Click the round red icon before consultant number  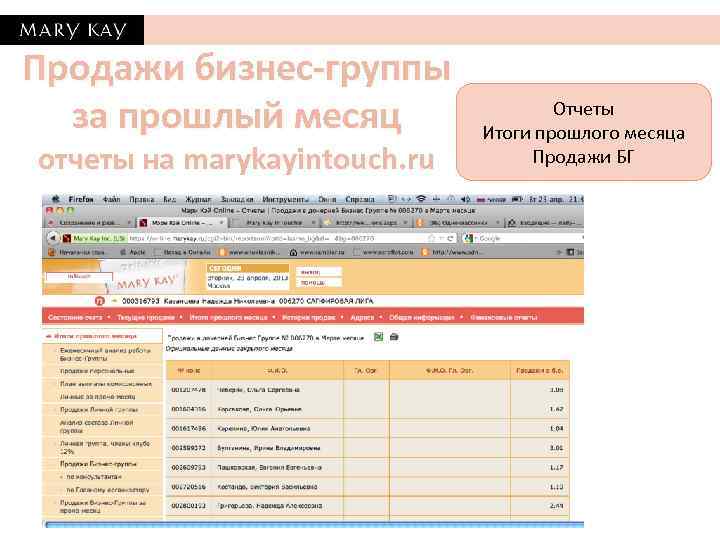coord(100,301)
